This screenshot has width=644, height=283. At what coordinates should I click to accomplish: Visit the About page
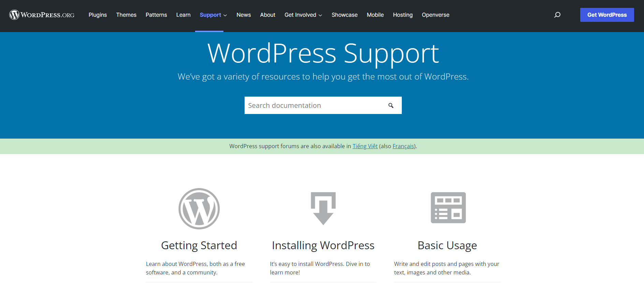point(268,15)
